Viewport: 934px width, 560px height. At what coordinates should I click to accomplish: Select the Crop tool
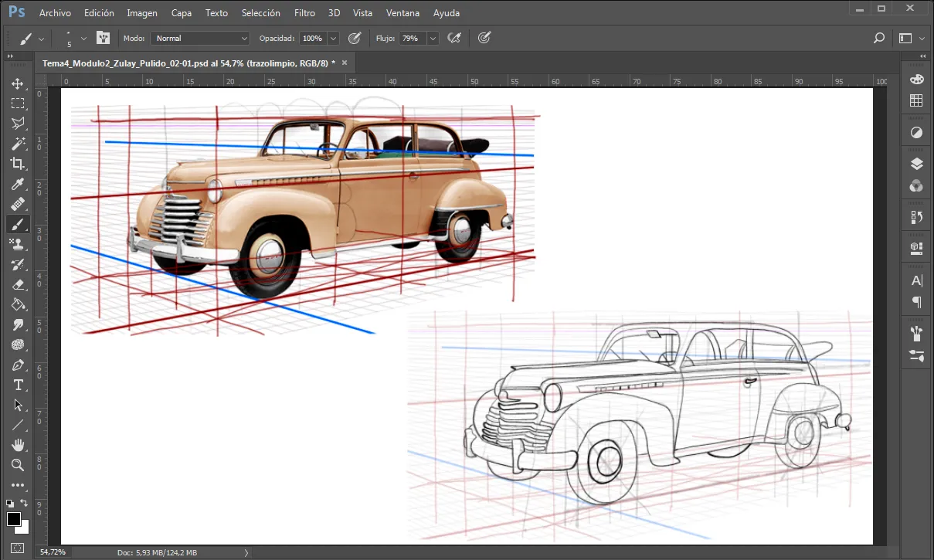pyautogui.click(x=18, y=164)
